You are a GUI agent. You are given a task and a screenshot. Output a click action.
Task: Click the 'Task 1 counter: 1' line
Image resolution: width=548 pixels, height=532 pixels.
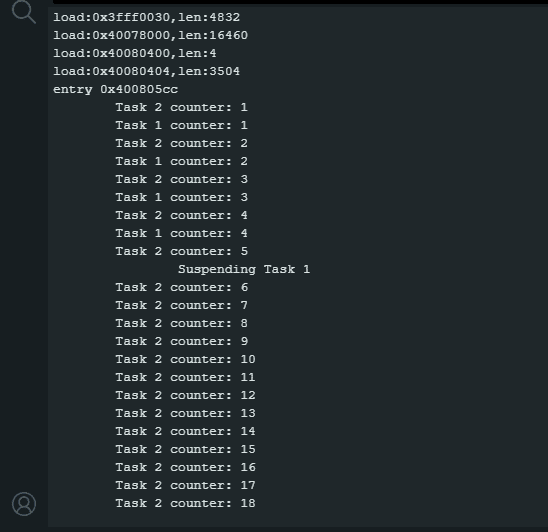(182, 125)
